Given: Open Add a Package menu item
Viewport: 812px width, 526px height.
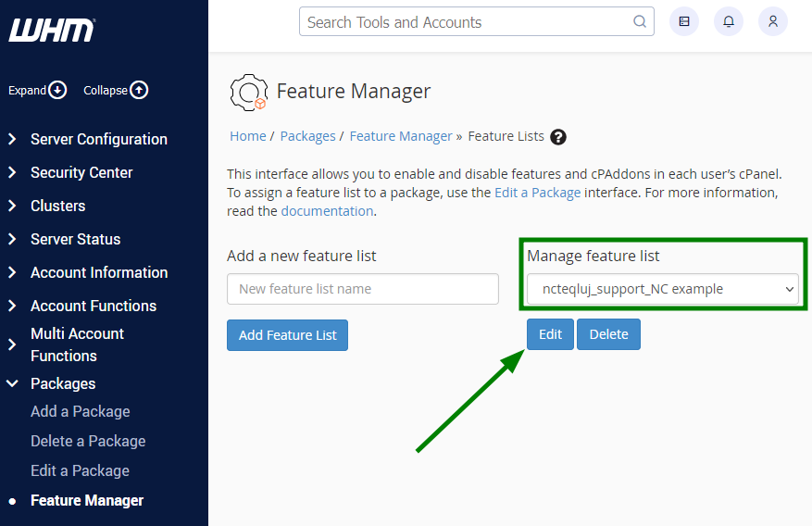Looking at the screenshot, I should [x=81, y=411].
